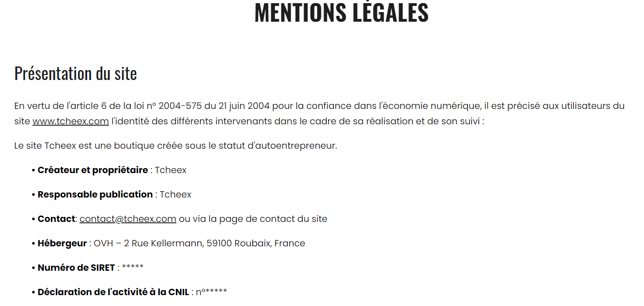Click the Numéro de SIRET label
Screen dimensions: 644x306
pos(76,268)
